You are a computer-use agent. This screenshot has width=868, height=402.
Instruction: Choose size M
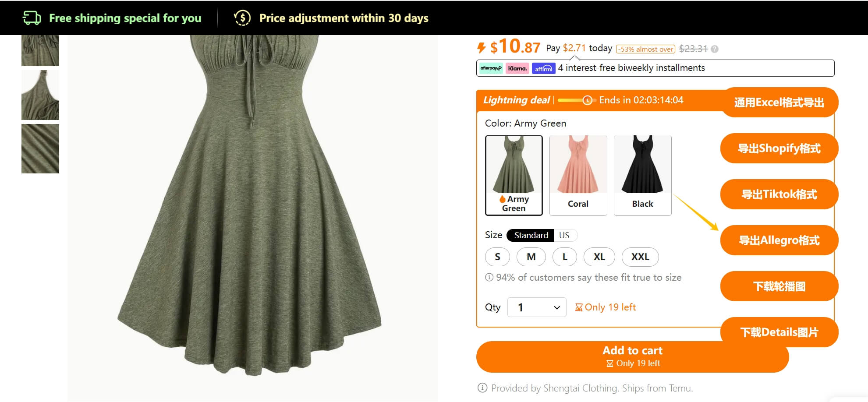coord(531,257)
